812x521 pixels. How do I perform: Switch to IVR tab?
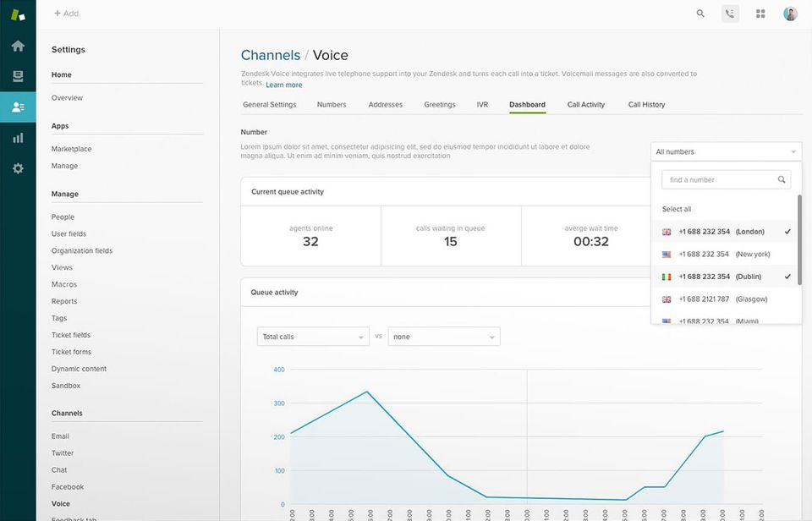482,105
